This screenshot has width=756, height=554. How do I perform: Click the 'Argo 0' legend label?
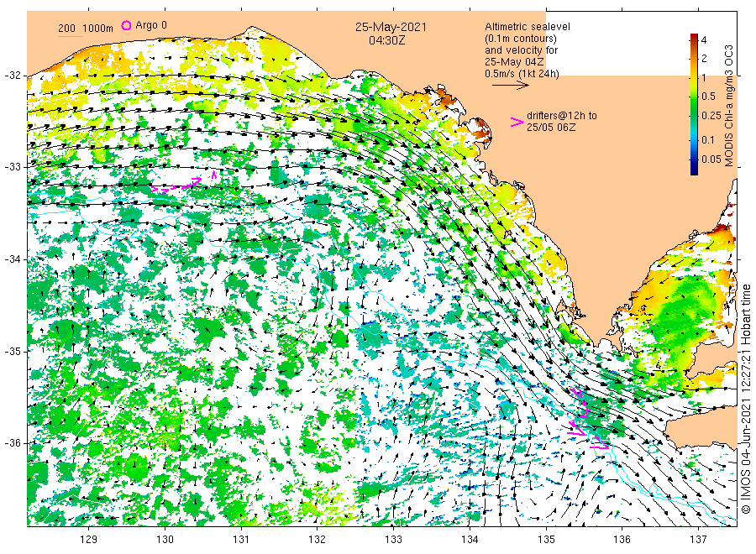(x=151, y=25)
